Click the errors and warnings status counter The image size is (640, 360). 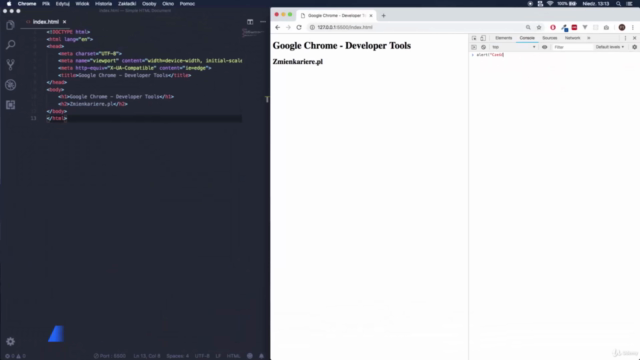point(15,356)
